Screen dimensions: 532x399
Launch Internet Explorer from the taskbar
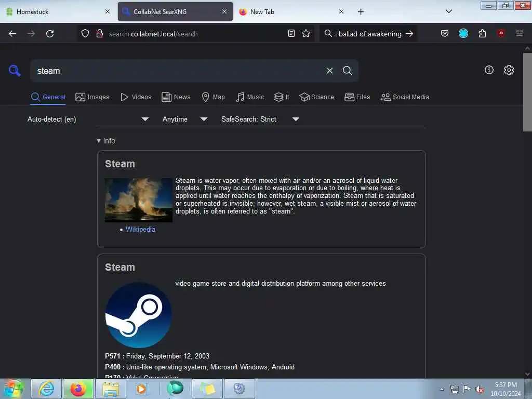(x=46, y=389)
